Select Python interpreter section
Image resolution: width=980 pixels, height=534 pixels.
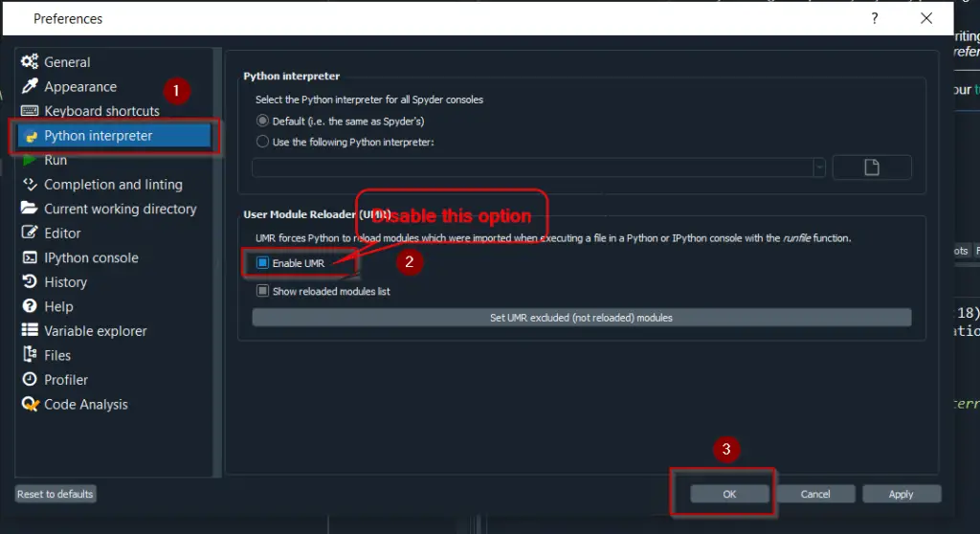click(x=115, y=136)
